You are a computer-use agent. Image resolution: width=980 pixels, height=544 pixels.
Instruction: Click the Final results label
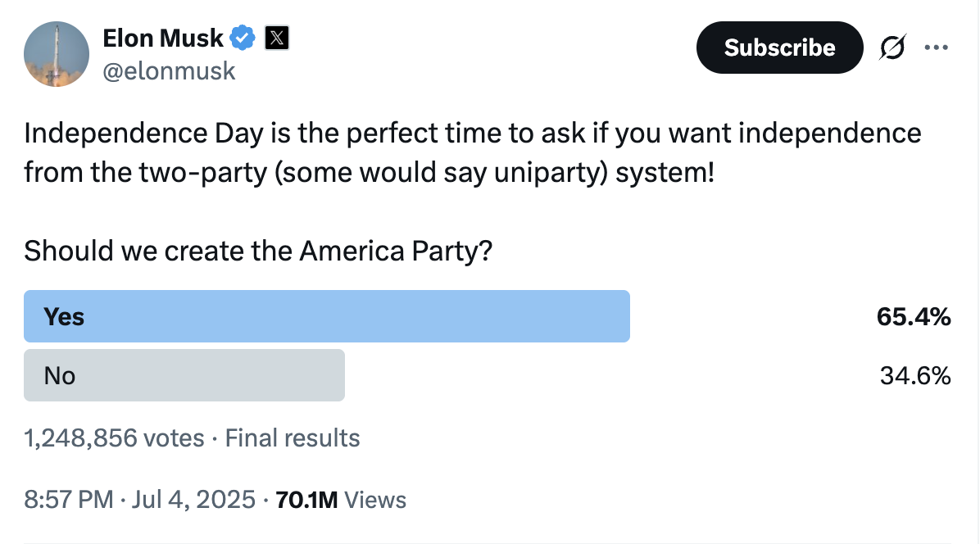click(x=293, y=438)
